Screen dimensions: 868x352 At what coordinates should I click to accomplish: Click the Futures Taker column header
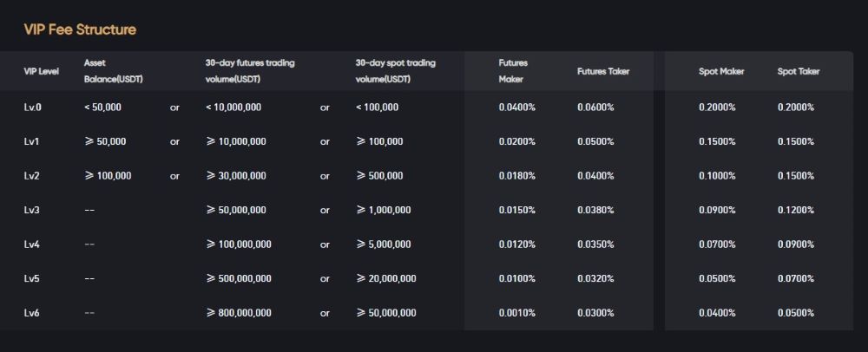click(602, 71)
